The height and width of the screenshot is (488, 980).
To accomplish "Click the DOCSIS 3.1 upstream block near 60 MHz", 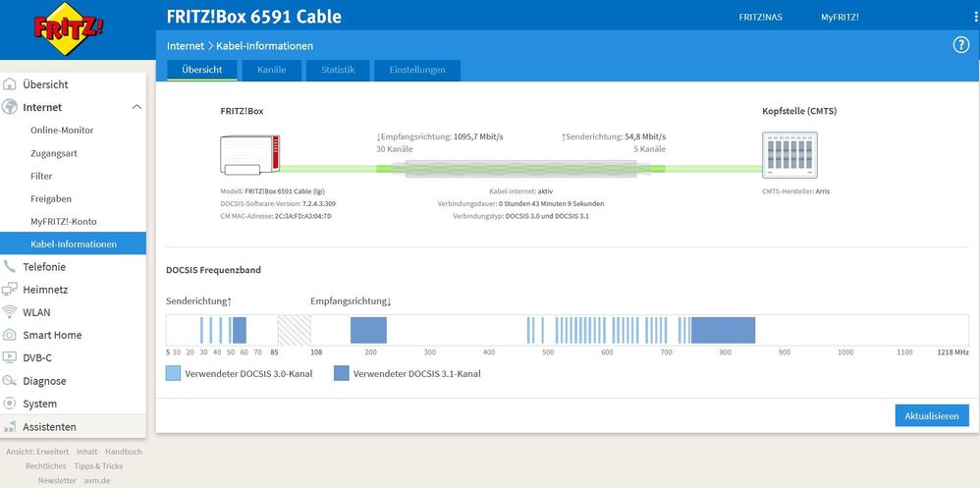I will coord(240,330).
